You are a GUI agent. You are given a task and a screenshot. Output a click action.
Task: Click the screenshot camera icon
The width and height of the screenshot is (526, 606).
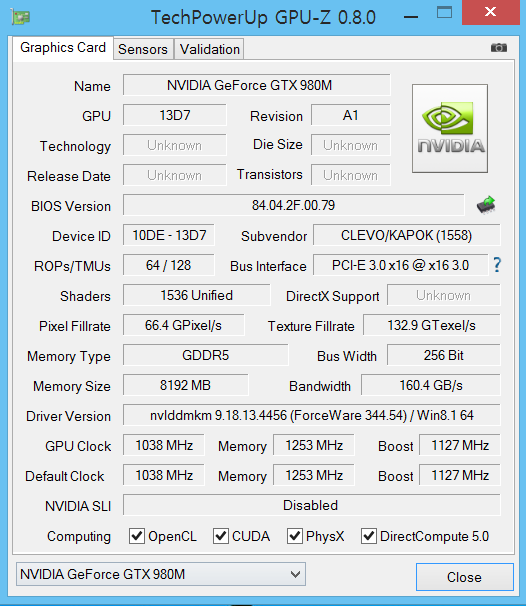499,48
